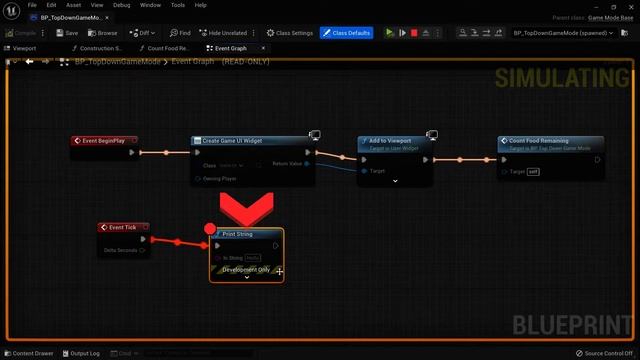Click the Unreal Engine logo icon
The height and width of the screenshot is (360, 640).
click(11, 11)
